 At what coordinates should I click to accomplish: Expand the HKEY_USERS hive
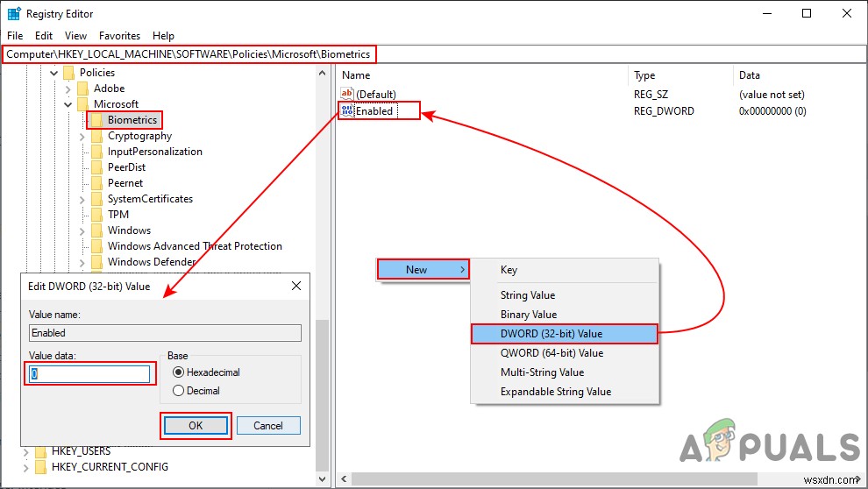[26, 452]
